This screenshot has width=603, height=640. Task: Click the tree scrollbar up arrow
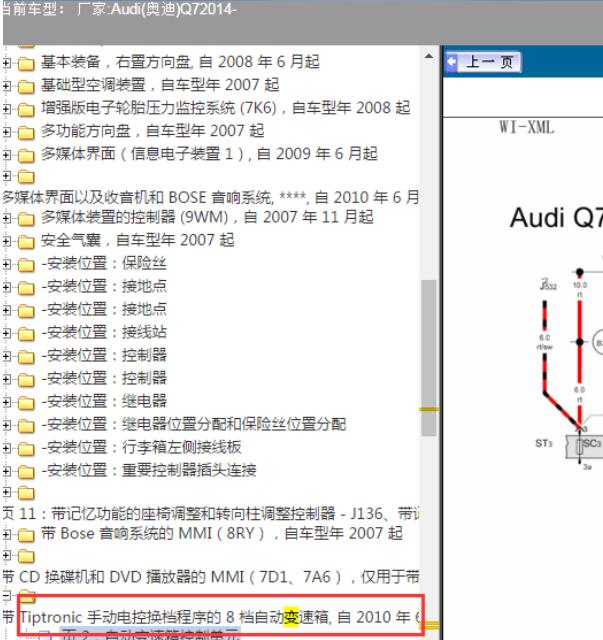pos(428,56)
